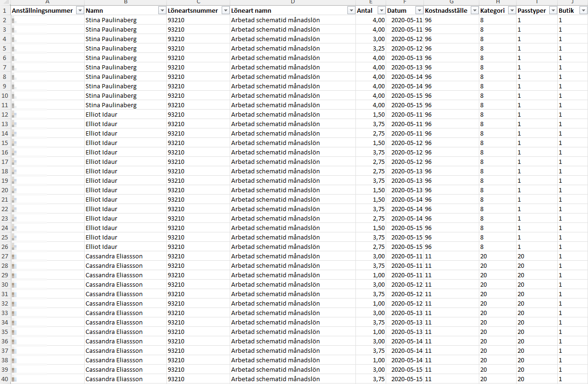Select the Antal value 3,75 in row 13
This screenshot has height=384, width=588.
pyautogui.click(x=371, y=124)
